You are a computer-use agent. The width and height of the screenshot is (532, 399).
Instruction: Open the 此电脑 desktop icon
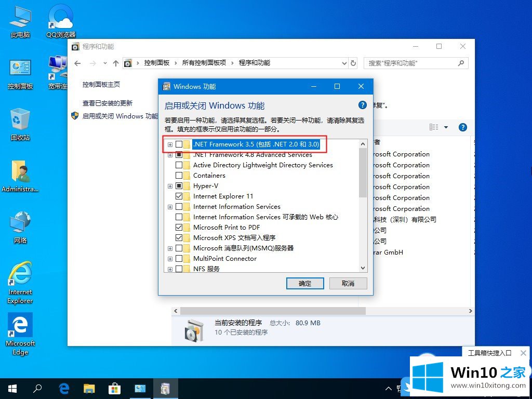coord(20,21)
